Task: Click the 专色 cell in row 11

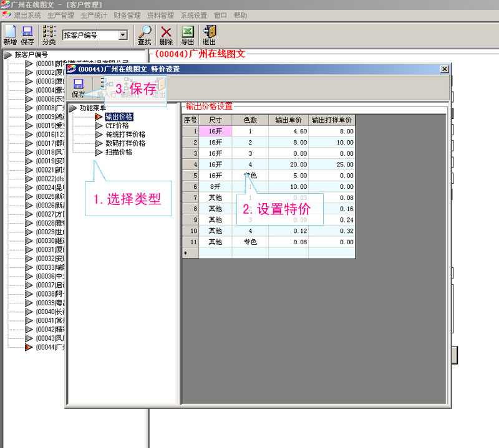Action: tap(251, 242)
